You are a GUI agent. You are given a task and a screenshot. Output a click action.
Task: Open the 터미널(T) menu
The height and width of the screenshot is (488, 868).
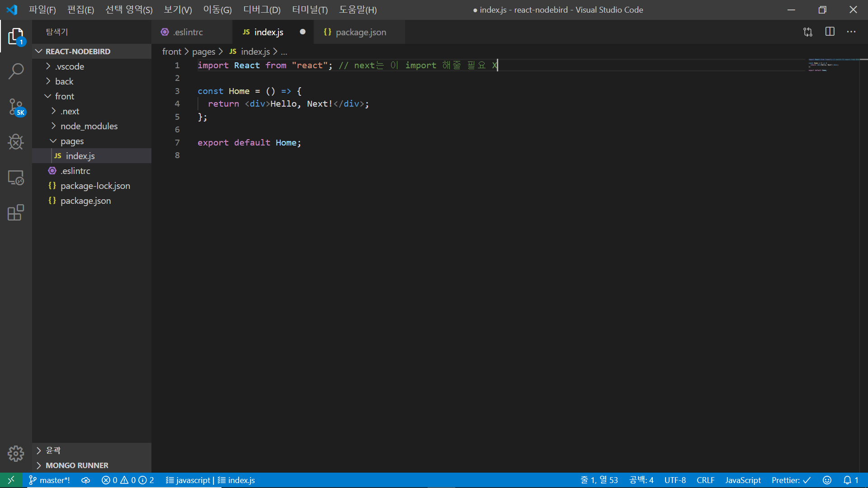click(310, 9)
